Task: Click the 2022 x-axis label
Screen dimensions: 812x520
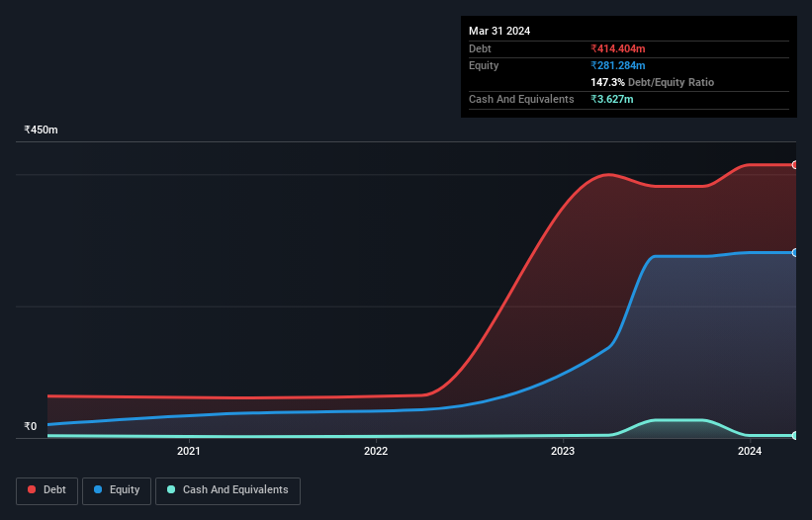Action: click(376, 451)
